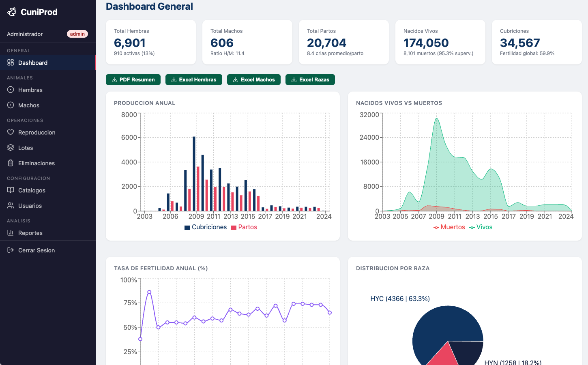
Task: Open the Dashboard menu item
Action: pyautogui.click(x=48, y=62)
